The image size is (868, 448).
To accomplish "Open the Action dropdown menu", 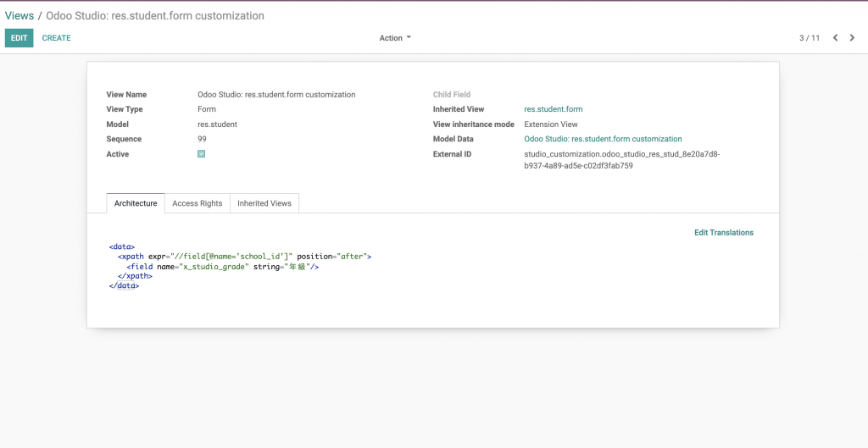I will pyautogui.click(x=395, y=38).
